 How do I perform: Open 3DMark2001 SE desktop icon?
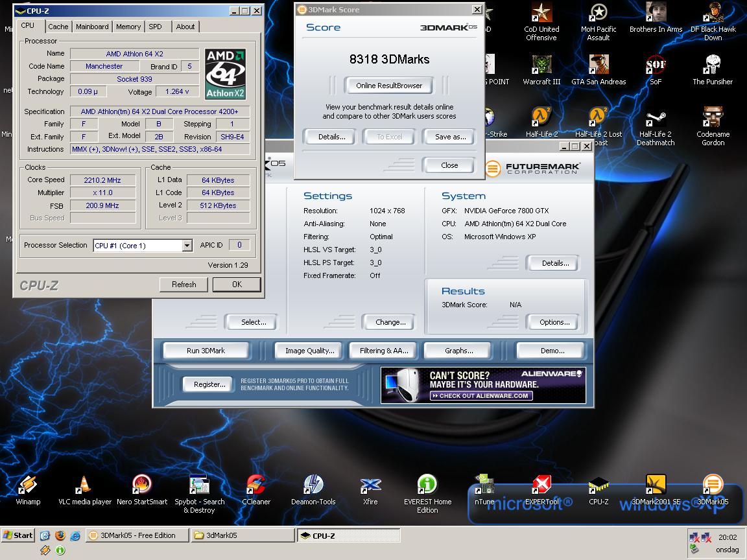point(656,489)
